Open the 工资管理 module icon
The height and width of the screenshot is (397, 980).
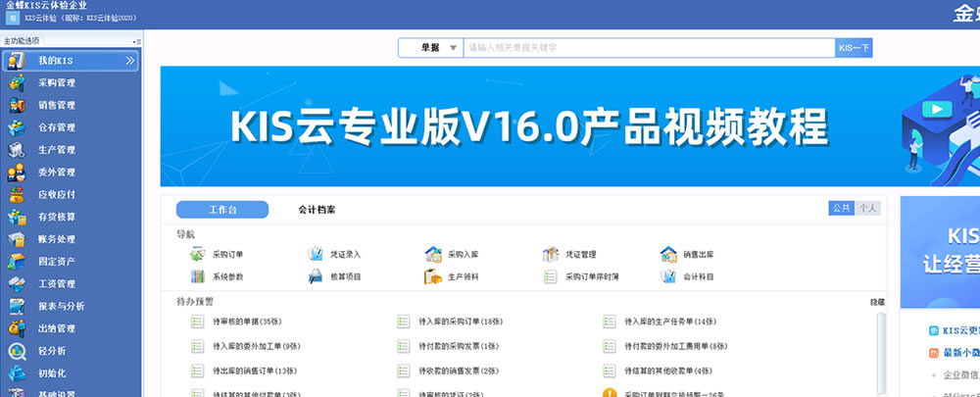point(17,284)
